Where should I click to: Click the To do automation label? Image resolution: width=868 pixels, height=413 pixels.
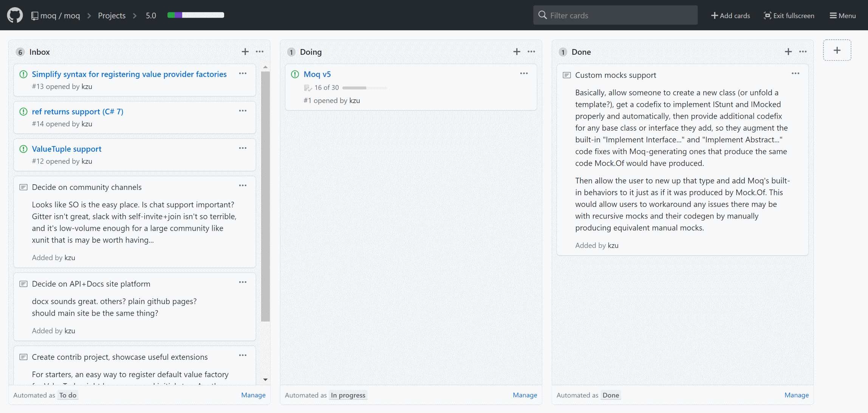pos(68,395)
